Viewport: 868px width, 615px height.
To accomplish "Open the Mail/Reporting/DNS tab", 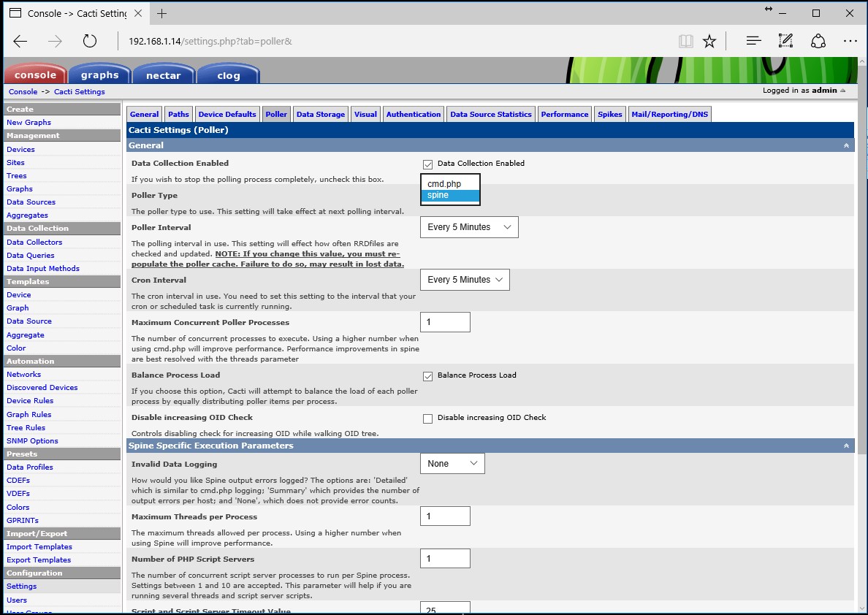I will 670,114.
